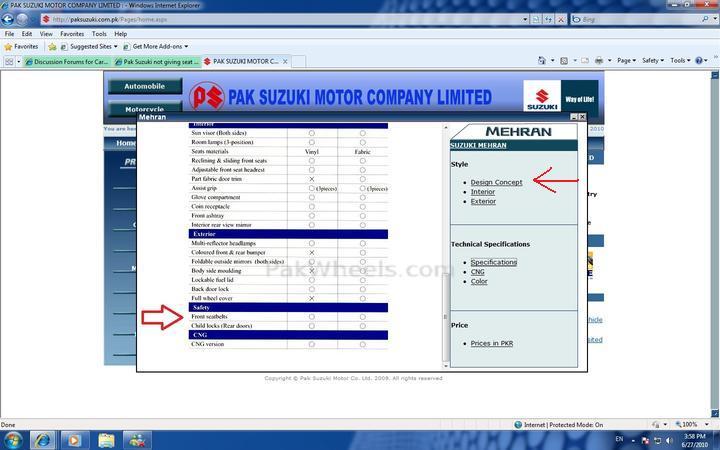Open the Tools menu in menu bar
The image size is (720, 450).
pyautogui.click(x=99, y=34)
